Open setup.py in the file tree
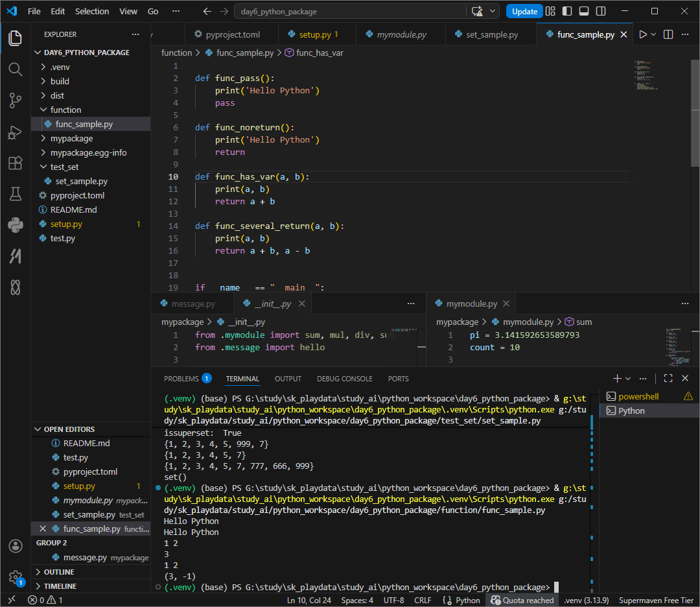 91,224
